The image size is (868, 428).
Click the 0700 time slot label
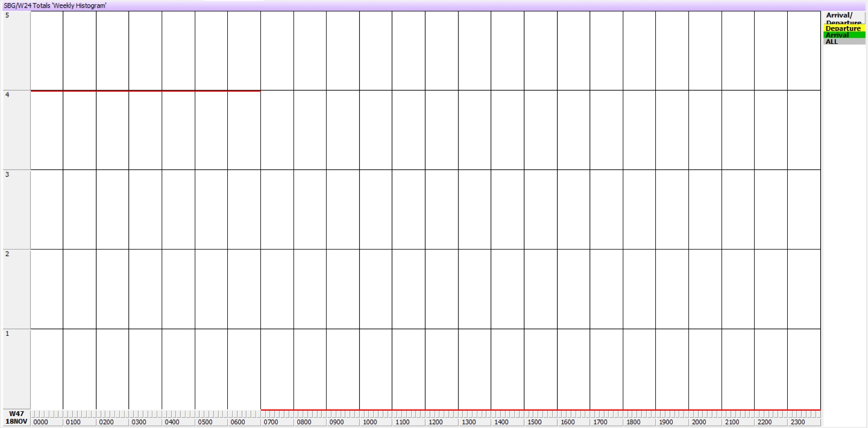tap(271, 422)
